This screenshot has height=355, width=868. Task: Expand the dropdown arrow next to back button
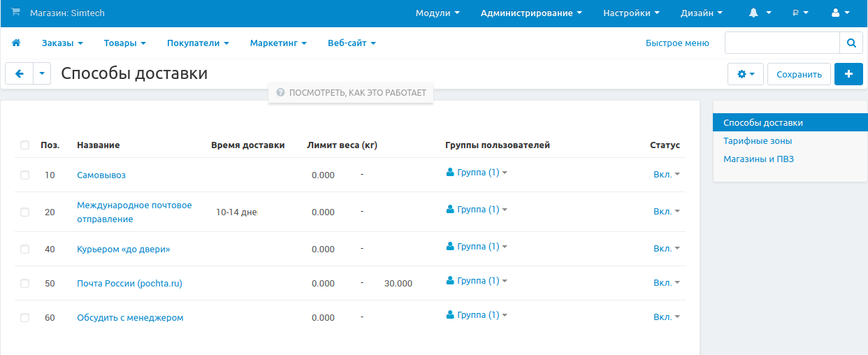tap(42, 73)
